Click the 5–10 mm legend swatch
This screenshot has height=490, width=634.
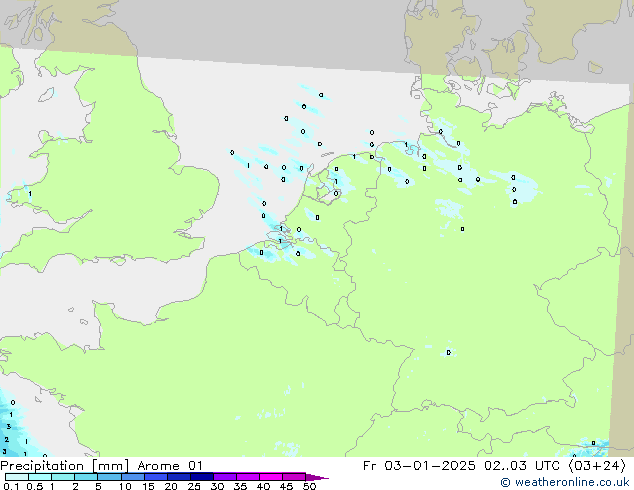coord(110,477)
